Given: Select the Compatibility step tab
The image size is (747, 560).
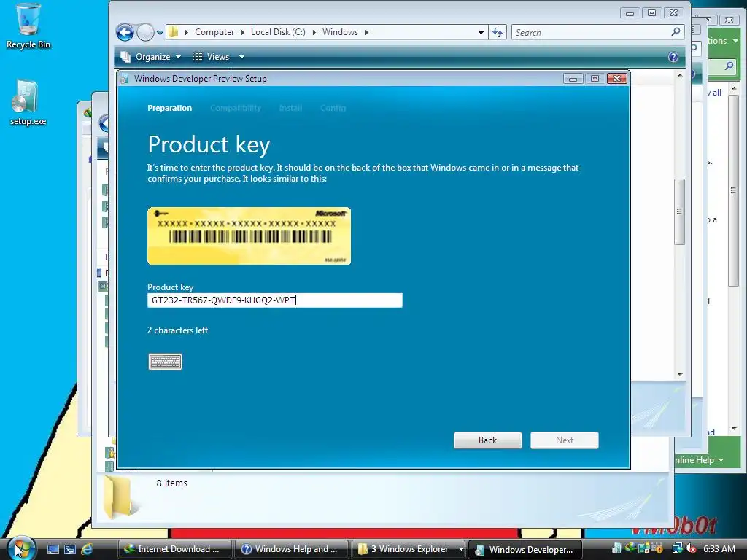Looking at the screenshot, I should coord(236,108).
